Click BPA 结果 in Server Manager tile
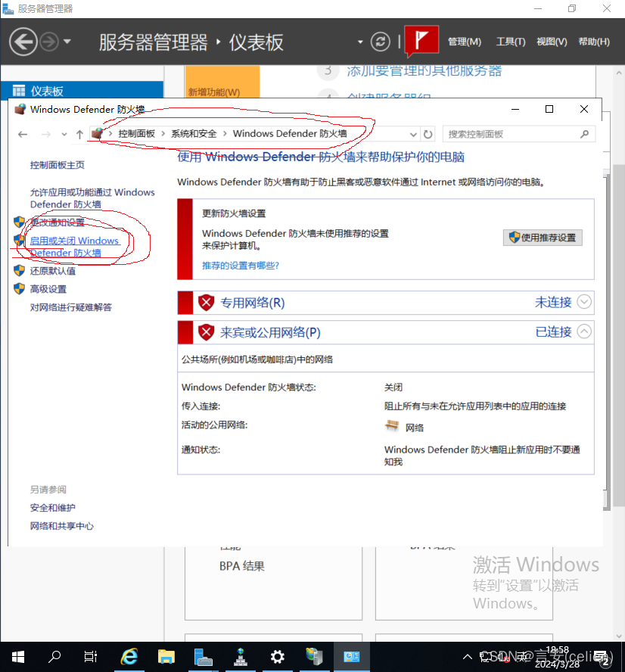Image resolution: width=625 pixels, height=672 pixels. [242, 566]
